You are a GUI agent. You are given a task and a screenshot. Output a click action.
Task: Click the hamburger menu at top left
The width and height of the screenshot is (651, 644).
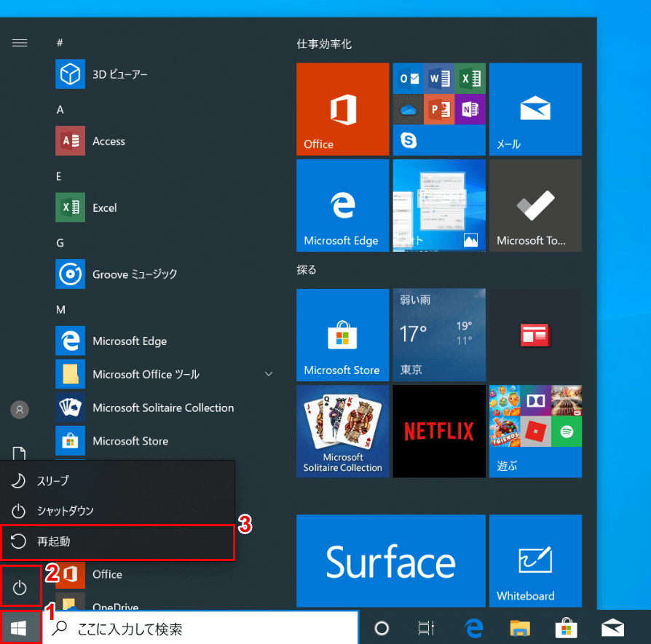(x=20, y=43)
